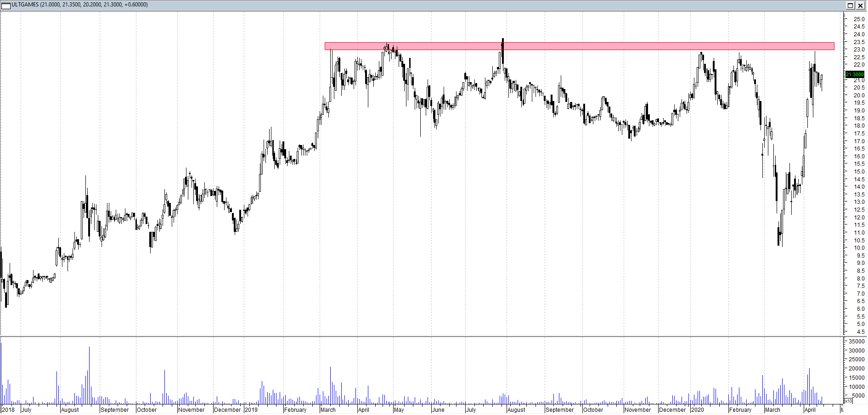Click the green 21.3000 current price label
868x415 pixels.
(x=855, y=74)
